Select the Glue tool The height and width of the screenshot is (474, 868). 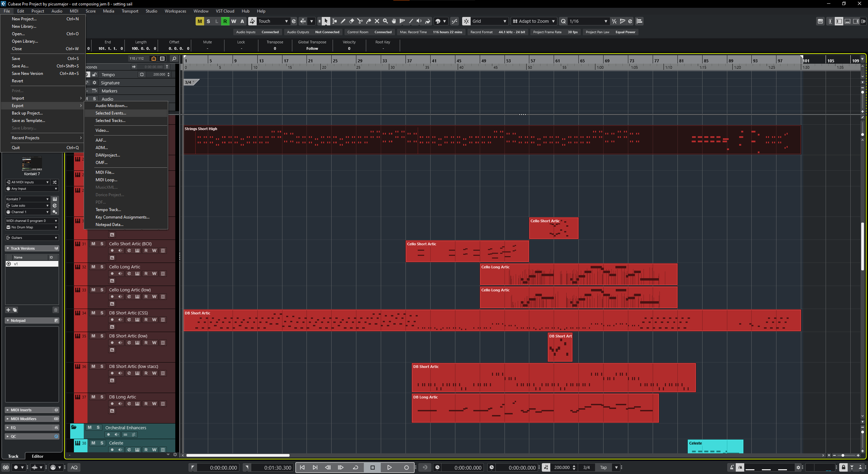(x=369, y=21)
